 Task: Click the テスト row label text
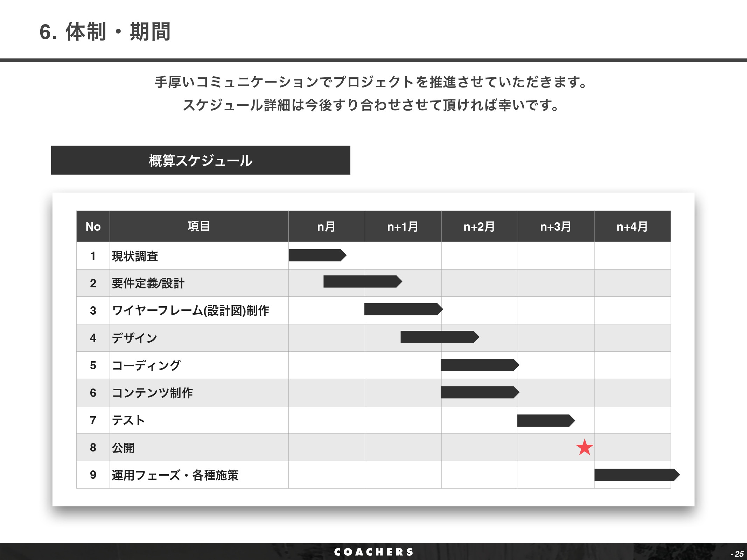[128, 420]
